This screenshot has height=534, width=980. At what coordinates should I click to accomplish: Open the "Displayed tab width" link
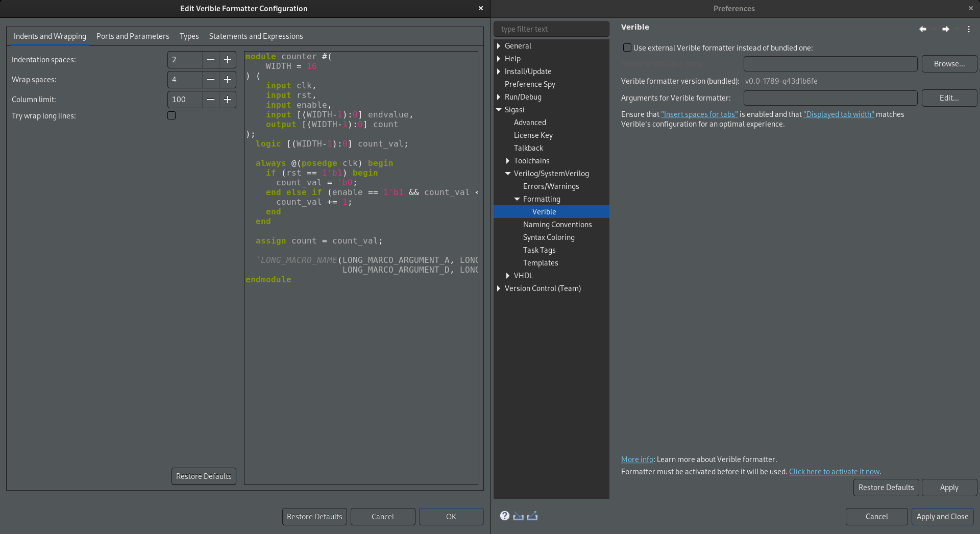pos(839,114)
